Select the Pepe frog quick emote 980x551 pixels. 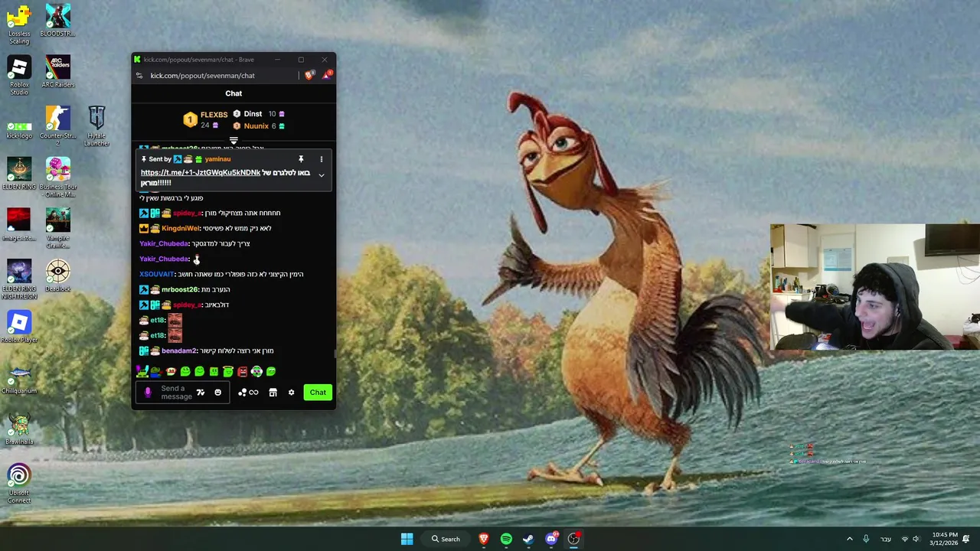pyautogui.click(x=156, y=371)
